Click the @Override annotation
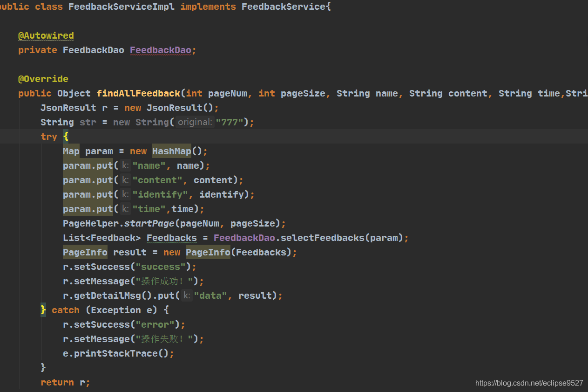This screenshot has height=392, width=588. pyautogui.click(x=43, y=79)
